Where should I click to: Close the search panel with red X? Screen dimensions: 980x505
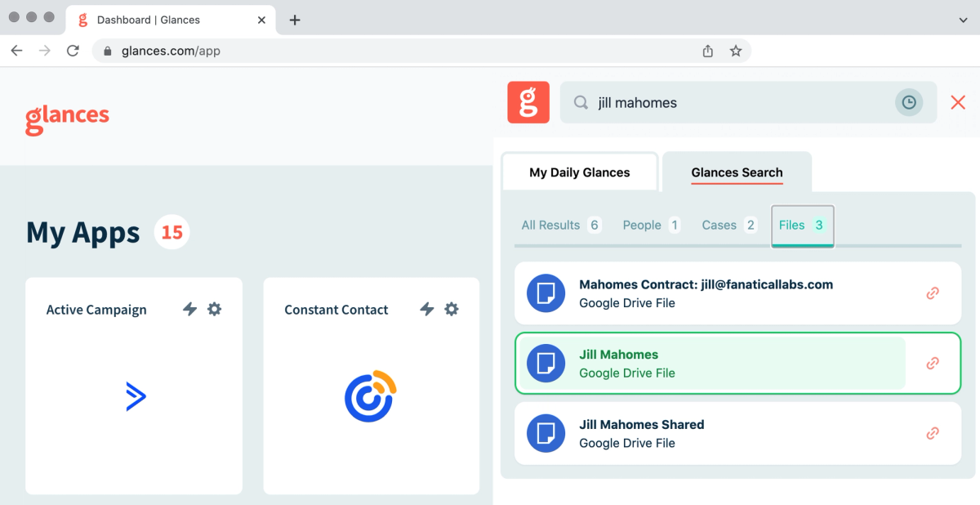pyautogui.click(x=958, y=102)
